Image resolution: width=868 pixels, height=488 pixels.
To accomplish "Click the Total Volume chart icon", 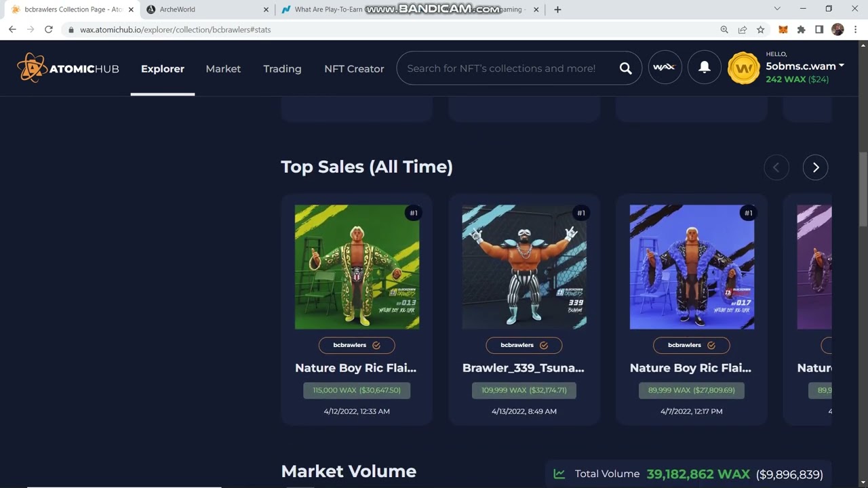I will (x=559, y=474).
